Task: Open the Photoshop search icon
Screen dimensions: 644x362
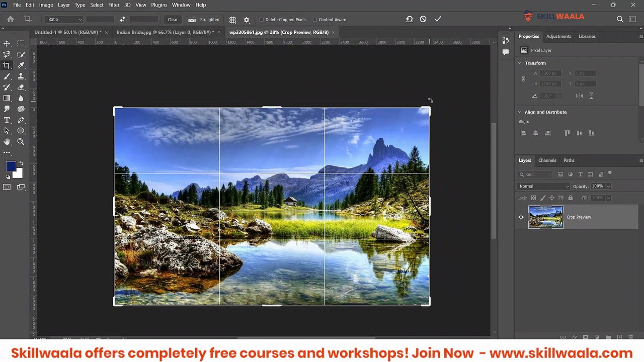Action: [x=620, y=19]
